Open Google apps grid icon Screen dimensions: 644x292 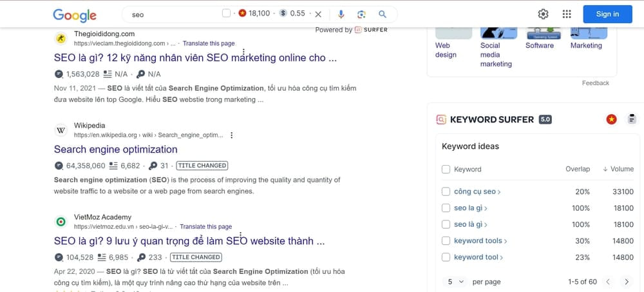[567, 14]
